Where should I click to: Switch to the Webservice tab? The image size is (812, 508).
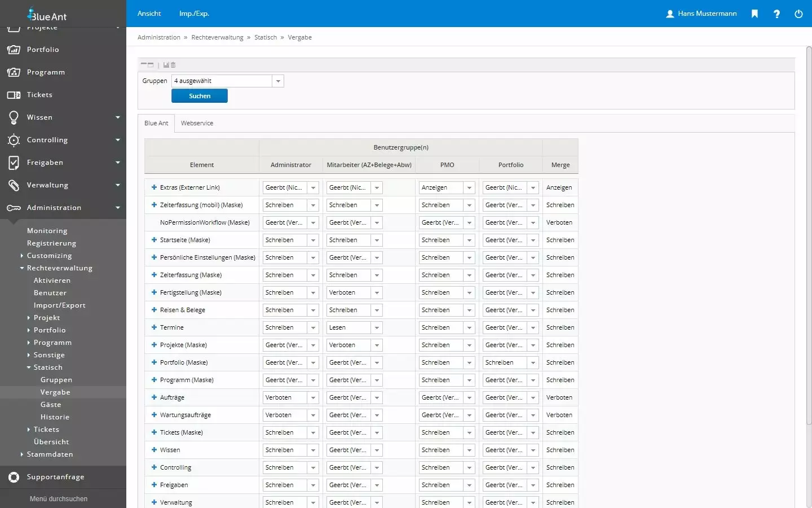pos(197,123)
